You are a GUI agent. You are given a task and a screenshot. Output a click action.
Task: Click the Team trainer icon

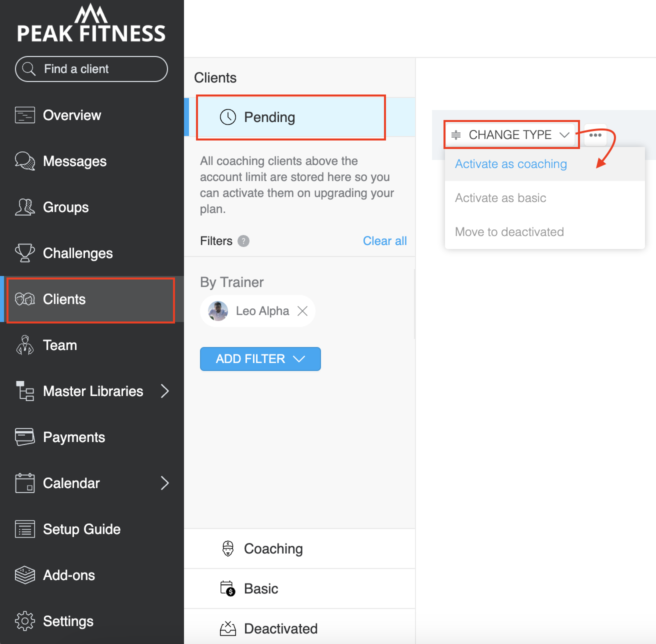(x=25, y=345)
